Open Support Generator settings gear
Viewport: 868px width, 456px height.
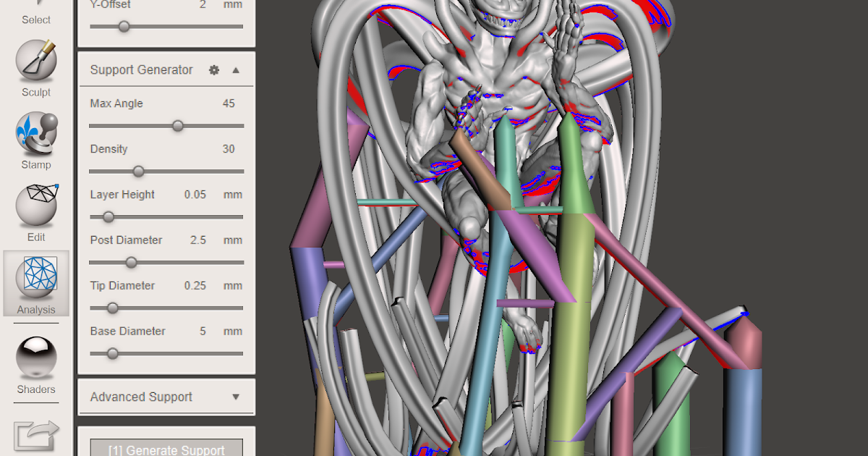tap(214, 70)
